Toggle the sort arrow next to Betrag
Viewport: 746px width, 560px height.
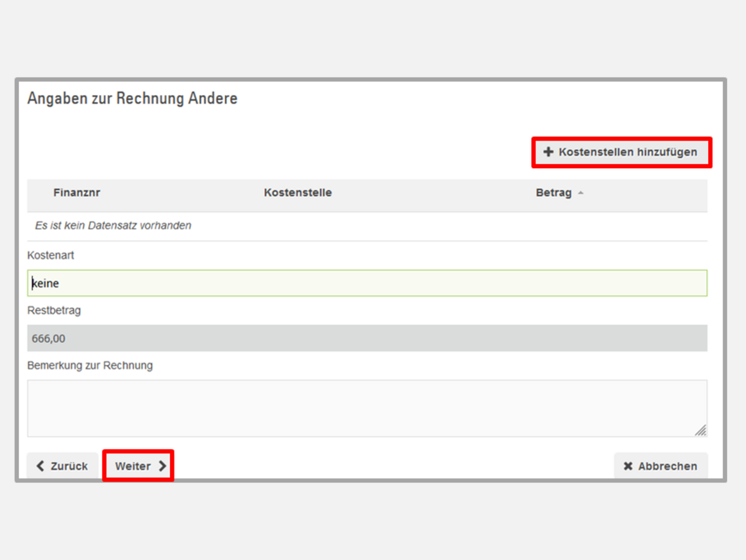581,193
